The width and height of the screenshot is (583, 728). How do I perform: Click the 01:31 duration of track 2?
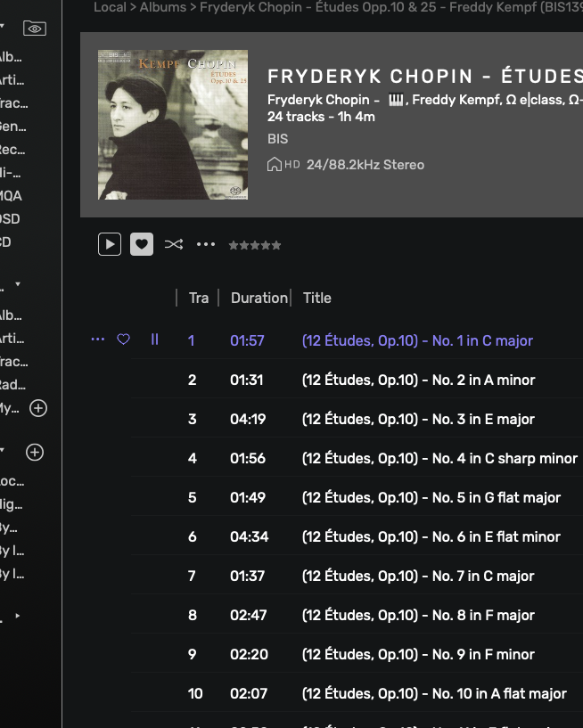coord(247,380)
